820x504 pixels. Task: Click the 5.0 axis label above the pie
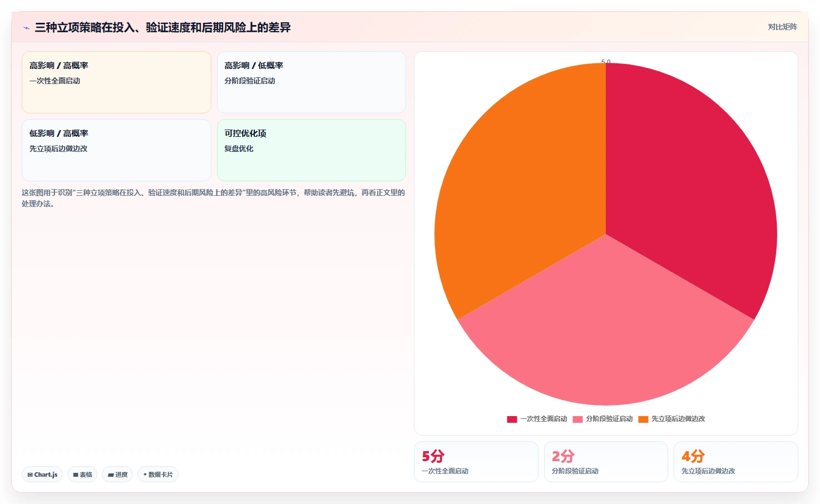pyautogui.click(x=606, y=62)
